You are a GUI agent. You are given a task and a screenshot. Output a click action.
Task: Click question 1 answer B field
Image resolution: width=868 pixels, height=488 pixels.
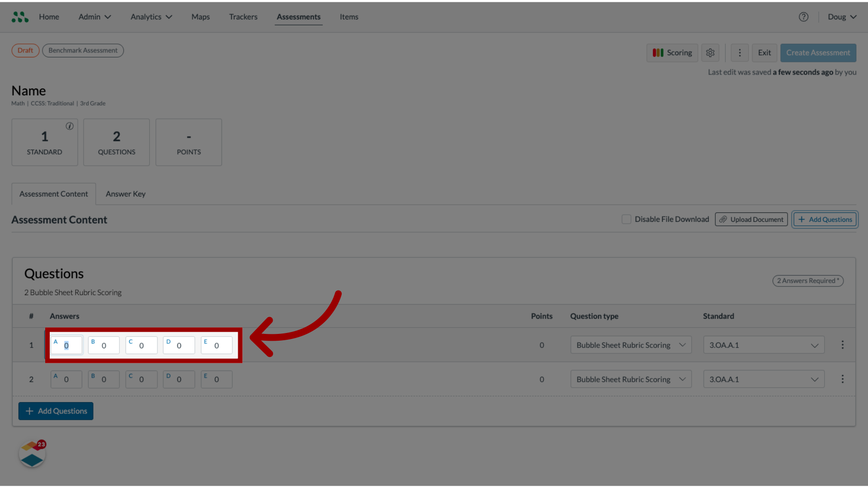tap(104, 345)
